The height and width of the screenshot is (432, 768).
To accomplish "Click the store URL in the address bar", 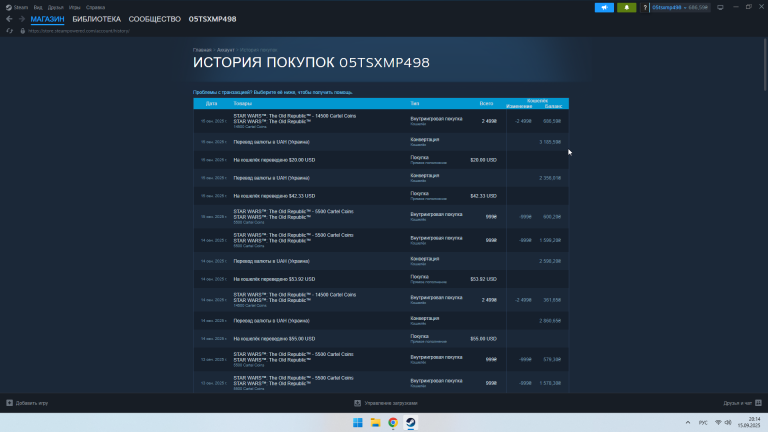I will tap(79, 31).
